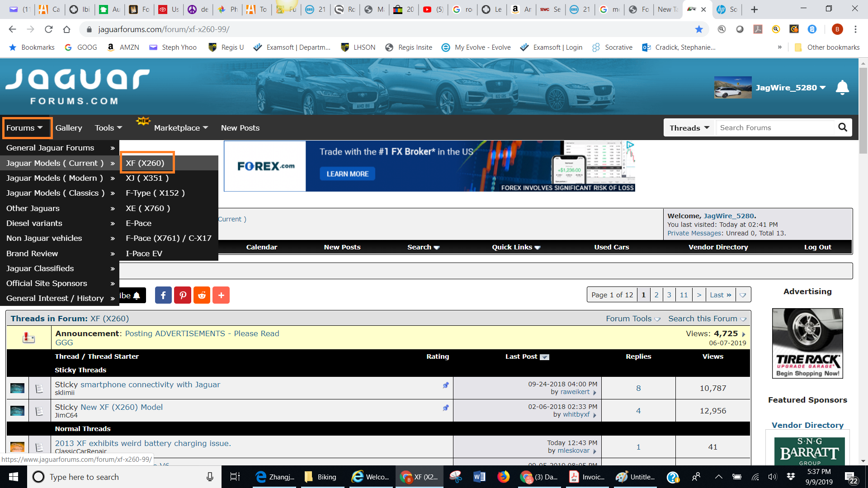The height and width of the screenshot is (488, 868).
Task: Expand the Quick Links menu
Action: pos(516,247)
